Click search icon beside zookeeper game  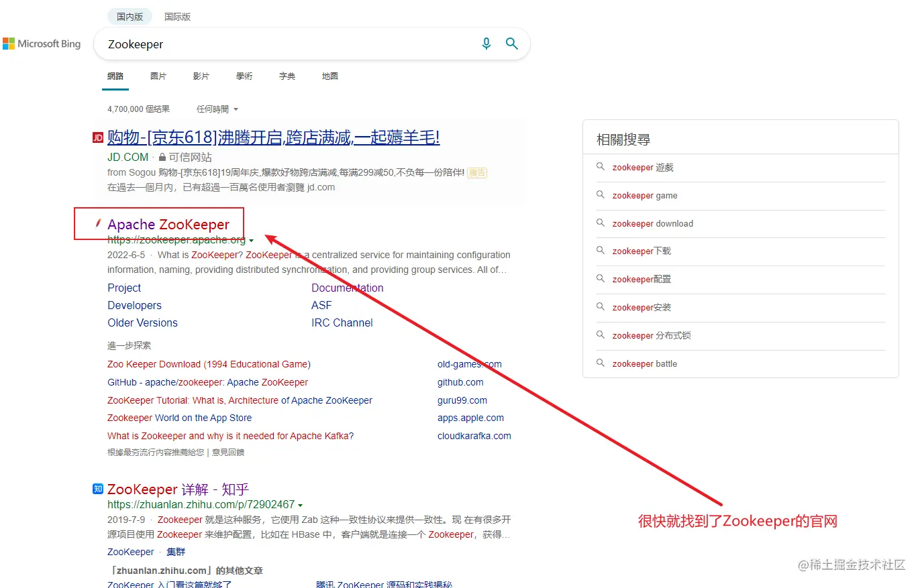601,194
